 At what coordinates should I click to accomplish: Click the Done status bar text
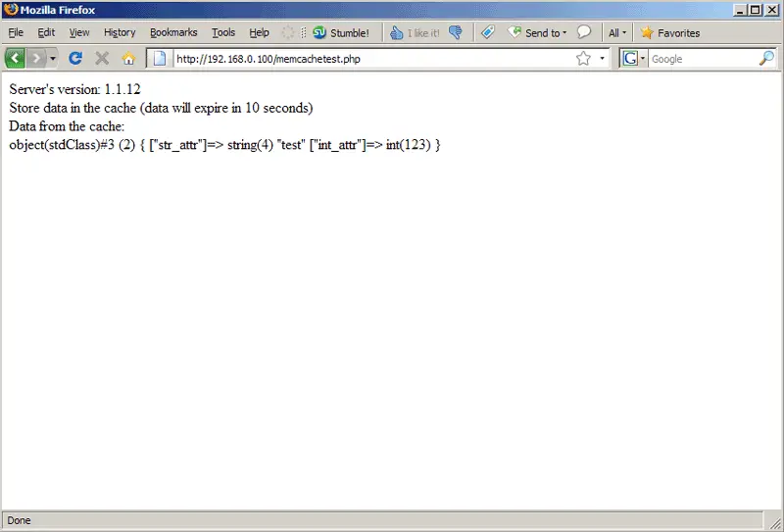pyautogui.click(x=19, y=520)
